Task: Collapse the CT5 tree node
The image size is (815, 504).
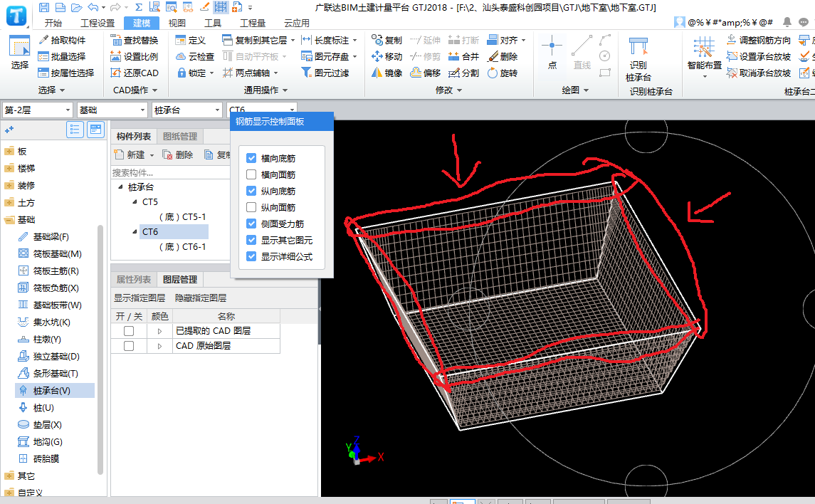Action: (135, 201)
